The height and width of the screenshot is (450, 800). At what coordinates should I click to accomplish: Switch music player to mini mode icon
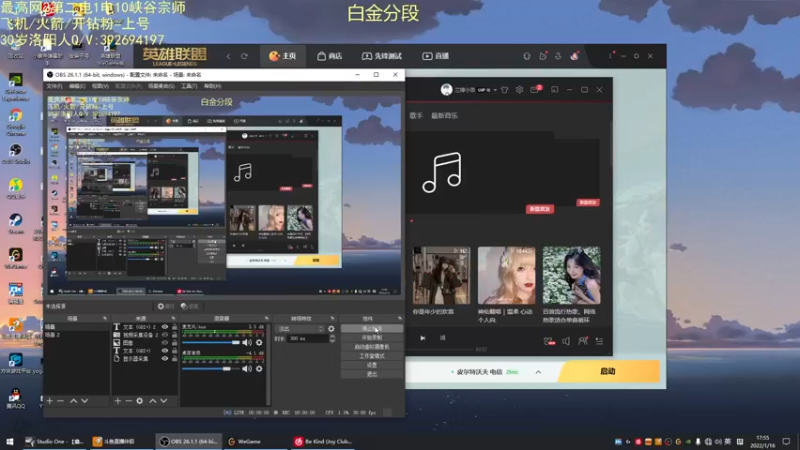(x=555, y=90)
